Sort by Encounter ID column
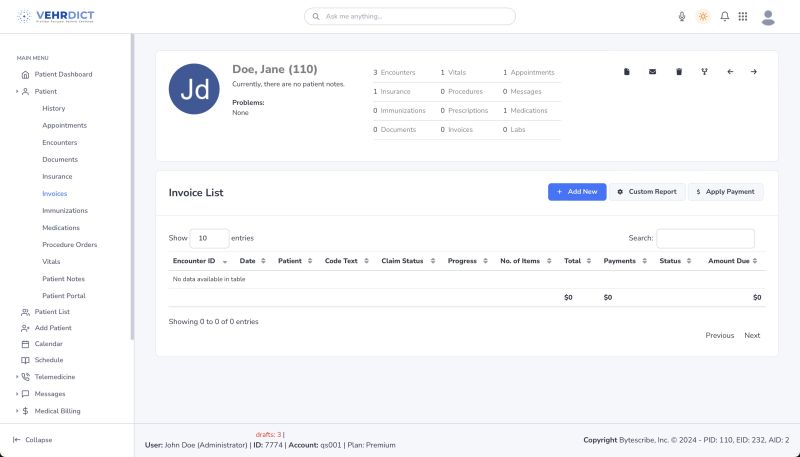800x457 pixels. [199, 261]
